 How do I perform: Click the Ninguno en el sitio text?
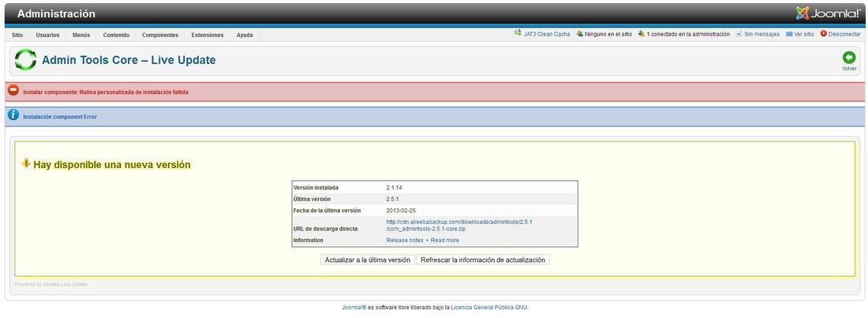point(608,35)
